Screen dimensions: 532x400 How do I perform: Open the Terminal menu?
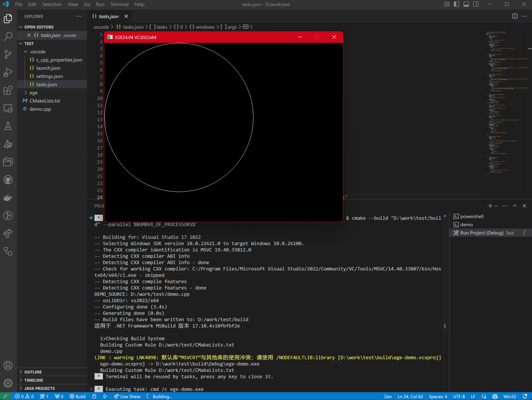[119, 4]
